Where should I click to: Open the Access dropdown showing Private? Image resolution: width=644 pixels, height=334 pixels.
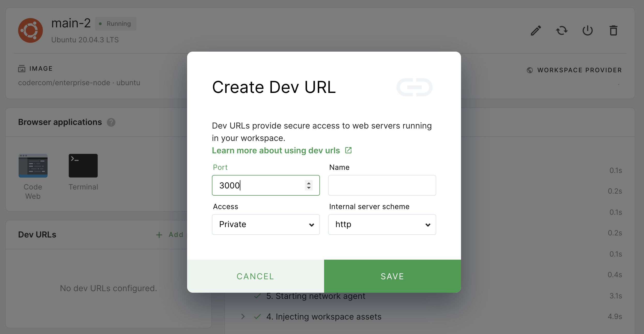tap(266, 225)
